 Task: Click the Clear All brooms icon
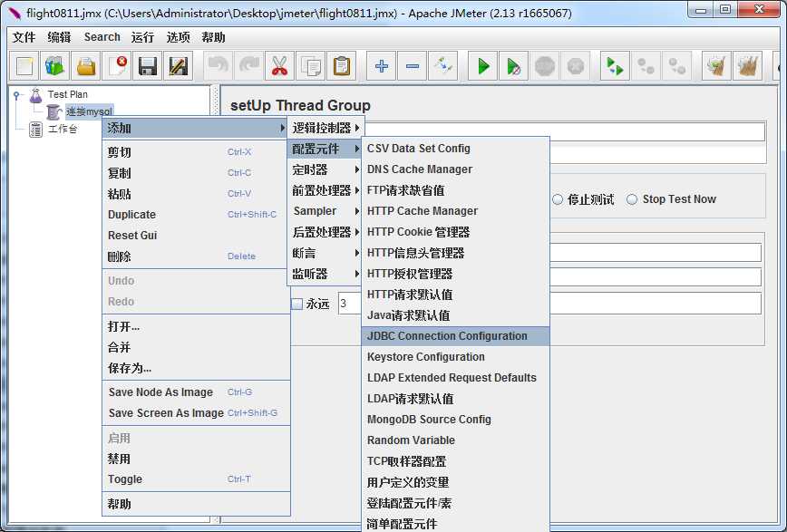coord(748,66)
